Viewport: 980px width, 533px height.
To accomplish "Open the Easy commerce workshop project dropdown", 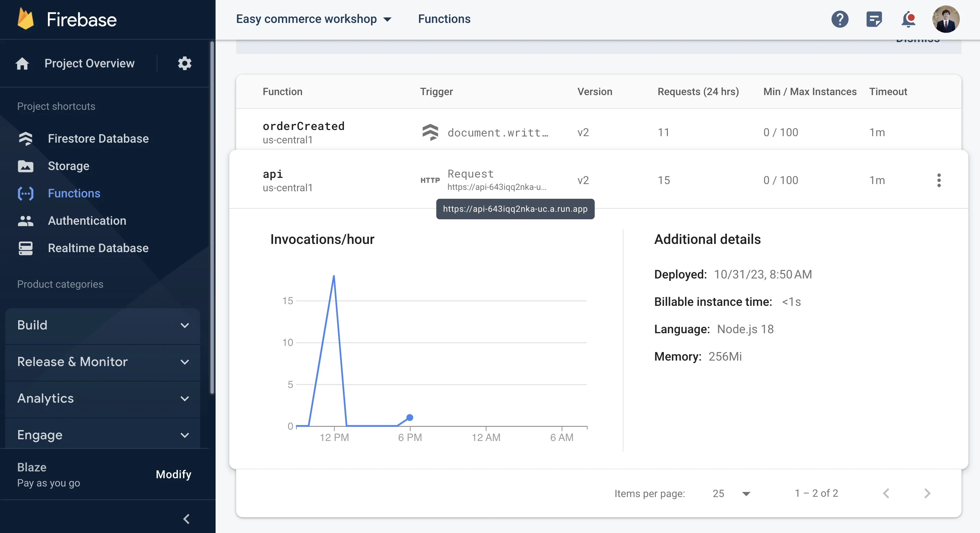I will [x=314, y=19].
